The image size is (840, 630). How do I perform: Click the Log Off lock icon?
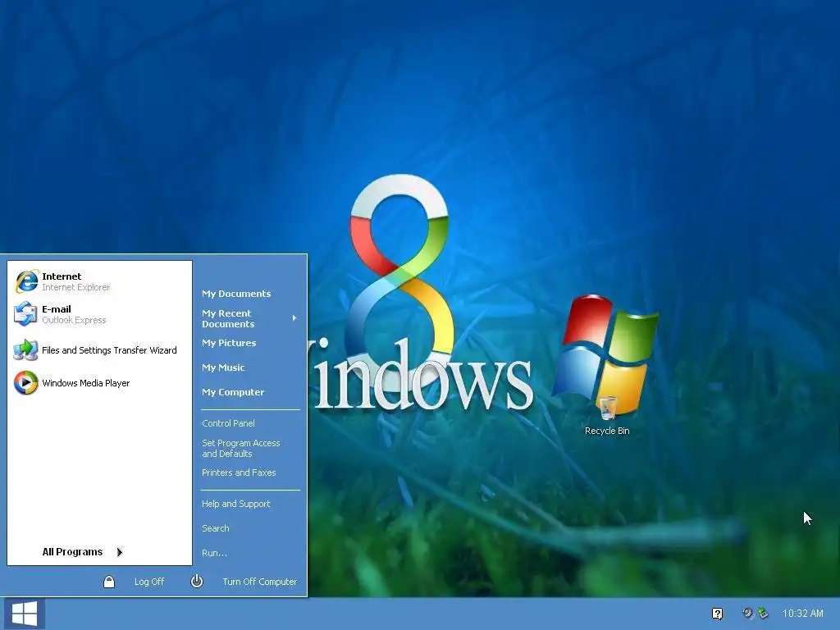coord(109,582)
